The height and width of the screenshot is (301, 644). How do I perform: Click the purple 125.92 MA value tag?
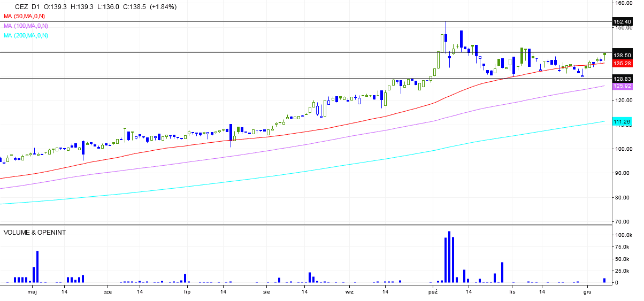[x=623, y=86]
